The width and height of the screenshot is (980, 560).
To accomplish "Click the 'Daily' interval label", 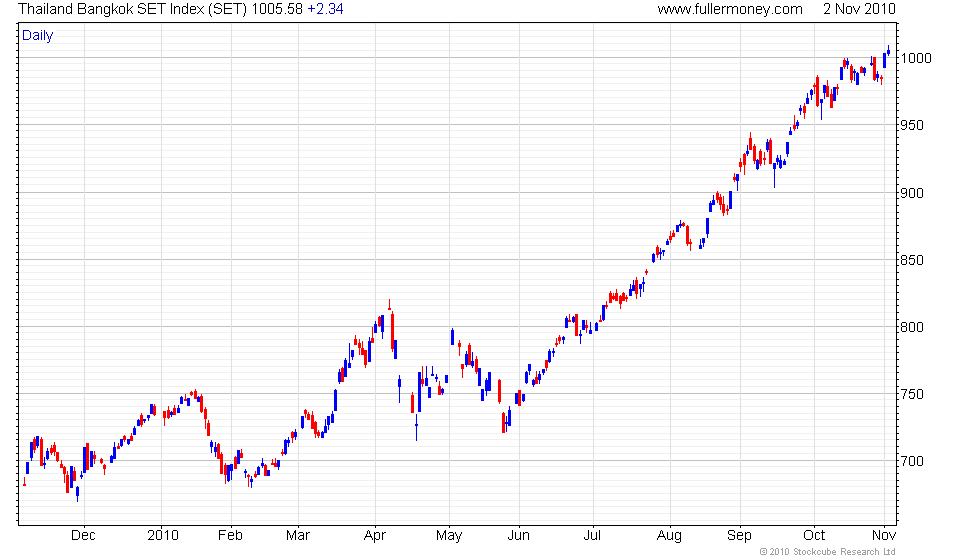I will [38, 36].
